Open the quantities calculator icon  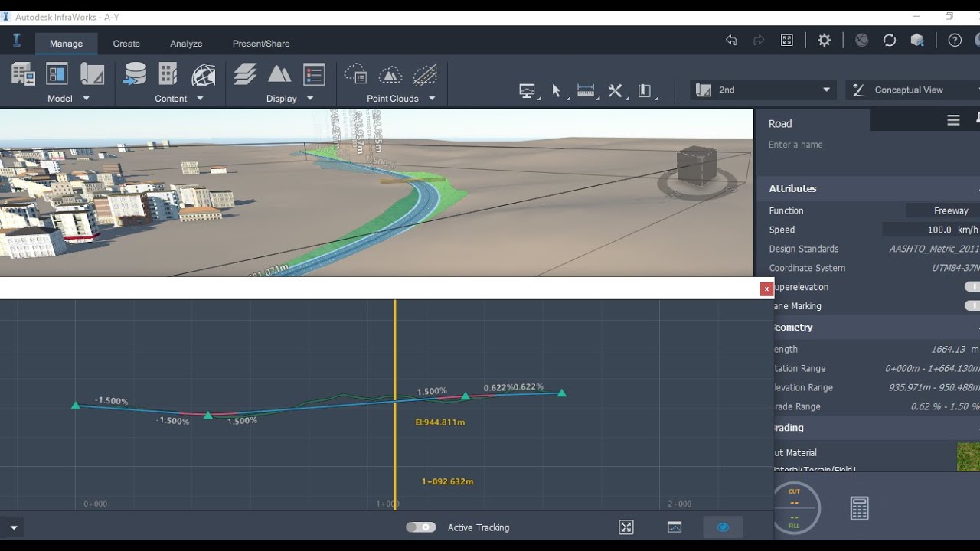(x=859, y=509)
